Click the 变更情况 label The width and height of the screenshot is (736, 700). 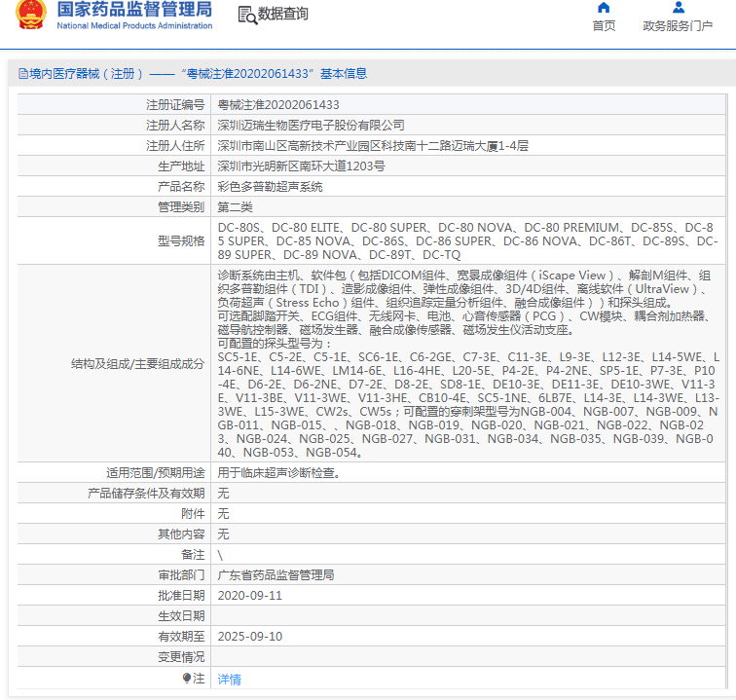(x=181, y=657)
